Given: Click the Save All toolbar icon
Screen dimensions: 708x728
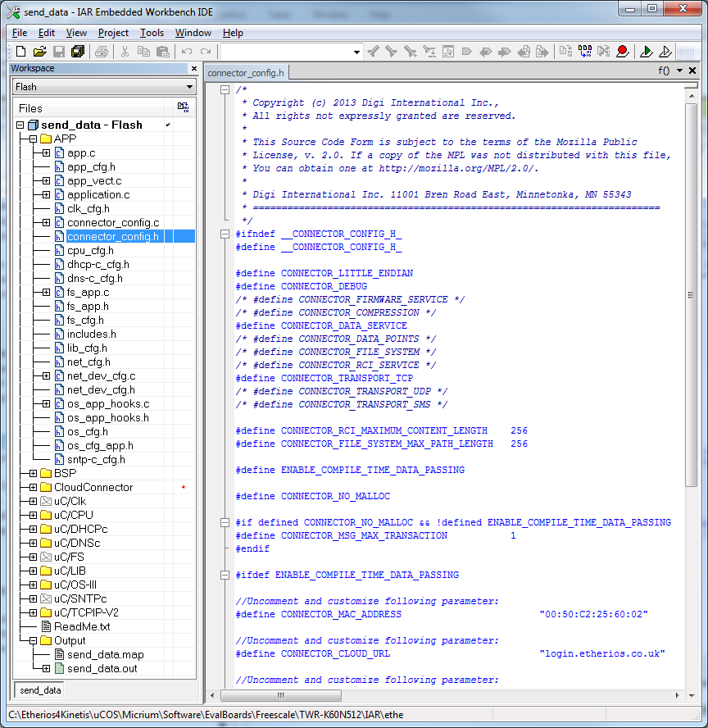Looking at the screenshot, I should pos(78,52).
